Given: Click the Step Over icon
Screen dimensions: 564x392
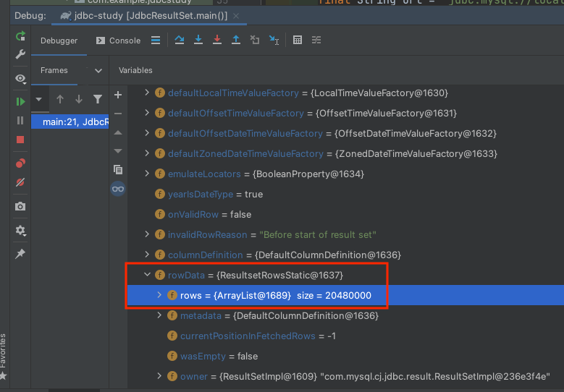Looking at the screenshot, I should pos(180,40).
